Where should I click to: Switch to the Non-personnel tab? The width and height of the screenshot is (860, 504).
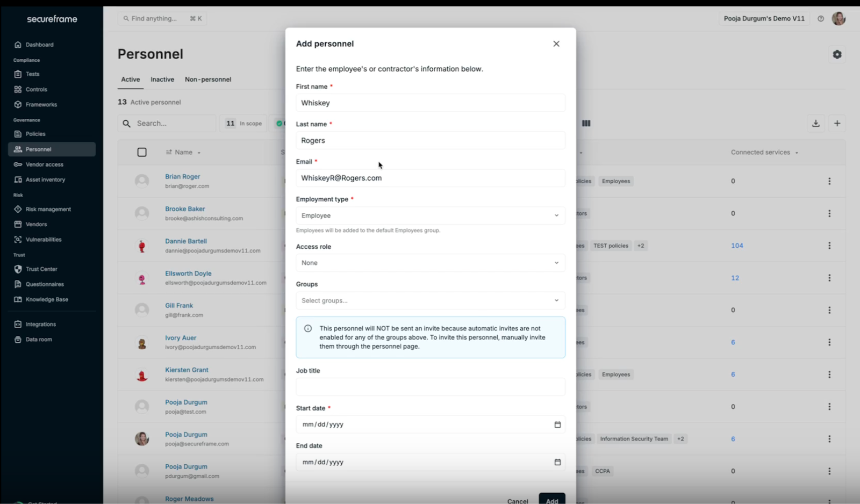tap(208, 80)
